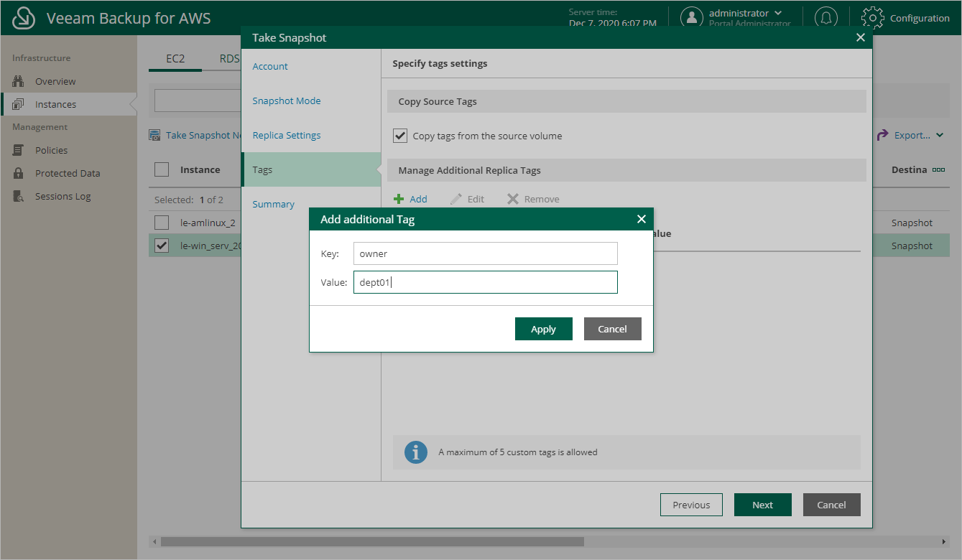Toggle the select-all Instance header checkbox
Viewport: 962px width, 560px height.
(x=162, y=169)
